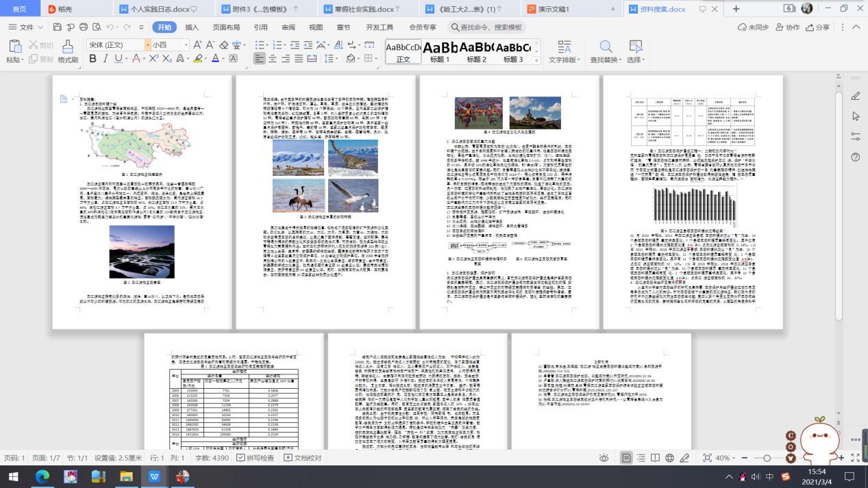Click the Format Painter (格式刷) icon
The image size is (868, 488).
pyautogui.click(x=67, y=48)
